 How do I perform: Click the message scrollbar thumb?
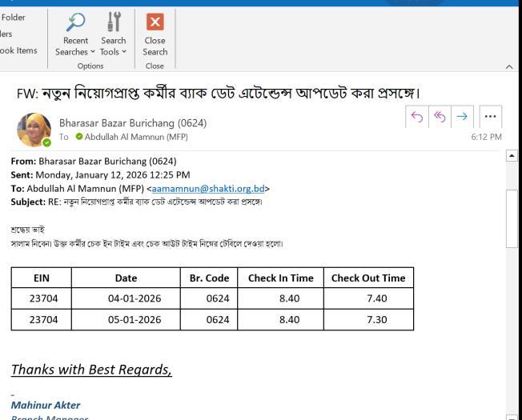pos(512,220)
